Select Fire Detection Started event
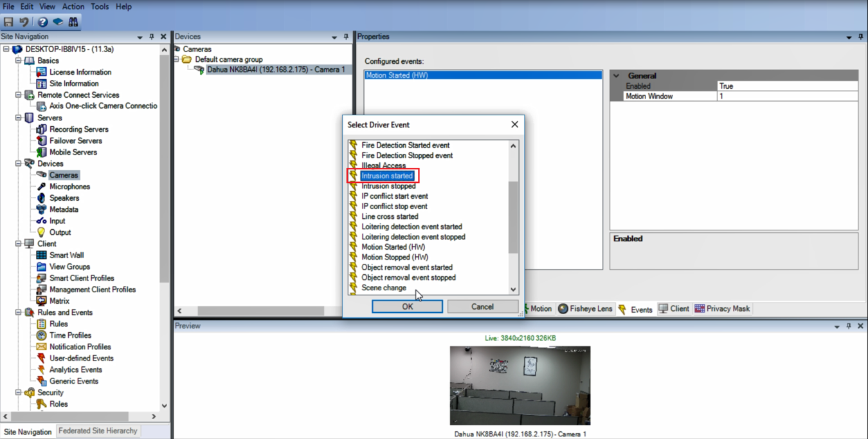Image resolution: width=868 pixels, height=439 pixels. coord(405,145)
